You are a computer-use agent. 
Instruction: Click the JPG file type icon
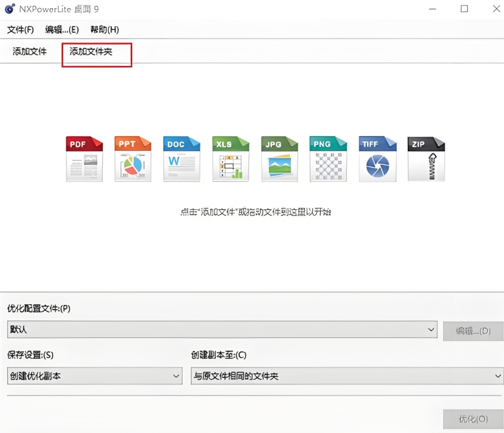[x=279, y=159]
